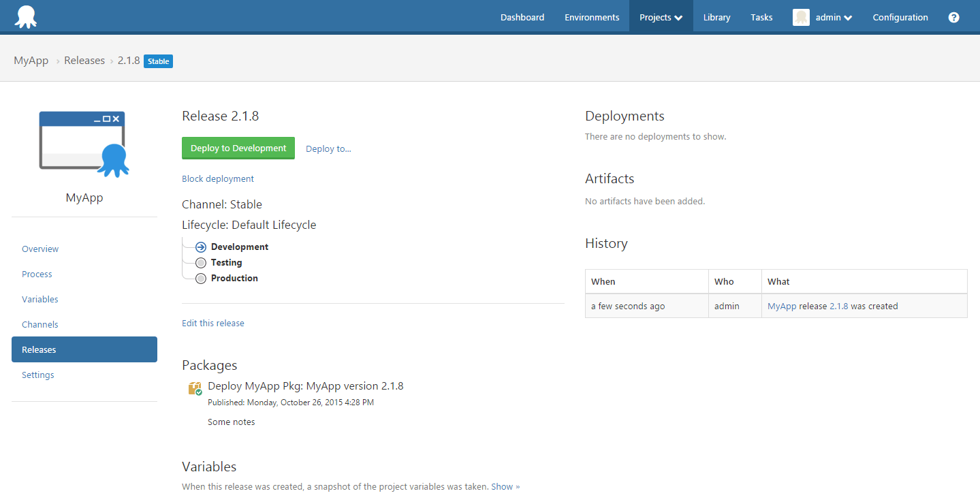This screenshot has height=504, width=980.
Task: Click Edit this release link
Action: [213, 324]
